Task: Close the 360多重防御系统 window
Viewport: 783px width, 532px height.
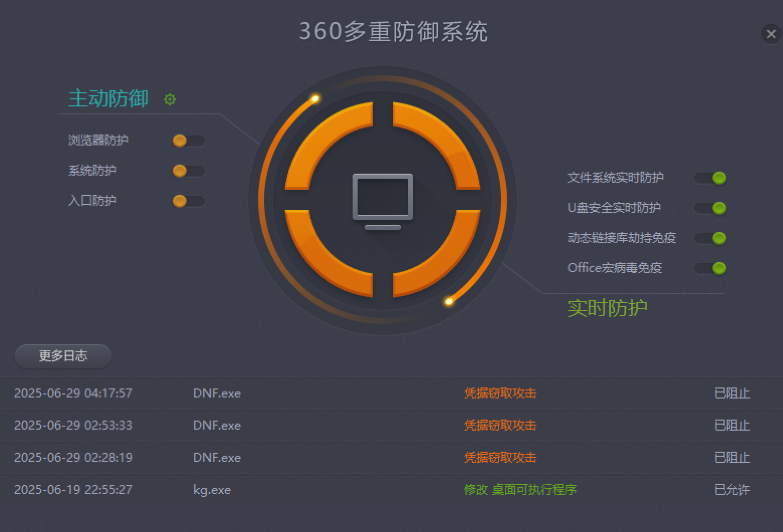Action: pyautogui.click(x=771, y=34)
